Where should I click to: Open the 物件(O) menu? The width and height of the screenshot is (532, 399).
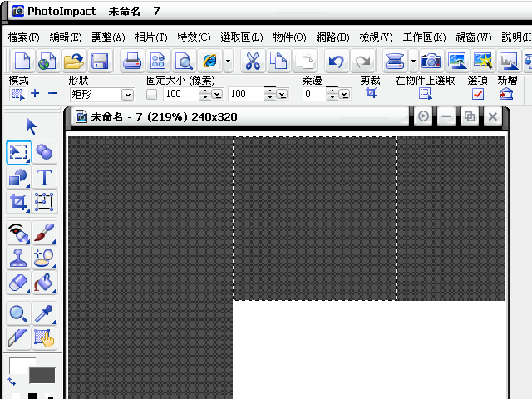(289, 37)
